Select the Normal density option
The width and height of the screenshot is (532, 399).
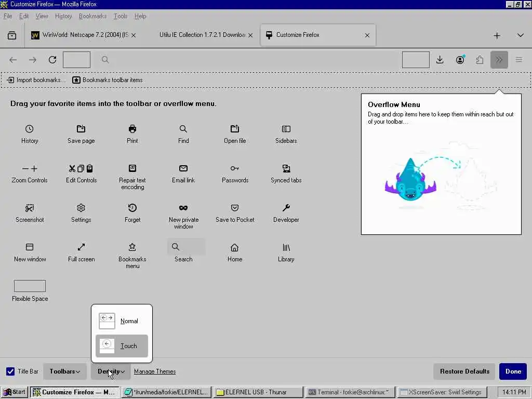(122, 321)
